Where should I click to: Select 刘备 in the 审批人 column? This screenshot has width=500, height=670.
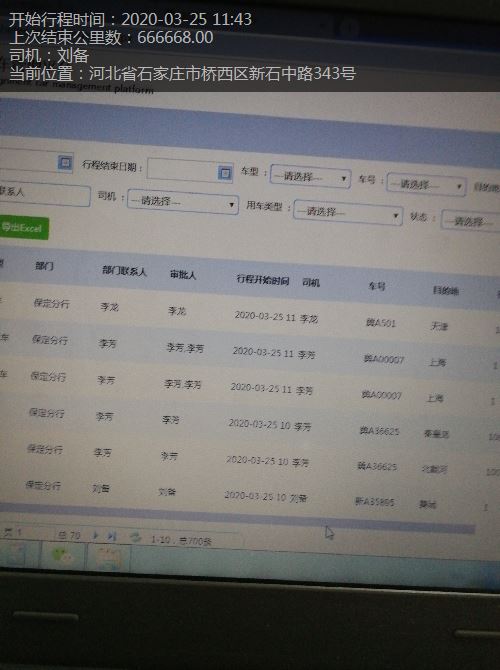167,491
